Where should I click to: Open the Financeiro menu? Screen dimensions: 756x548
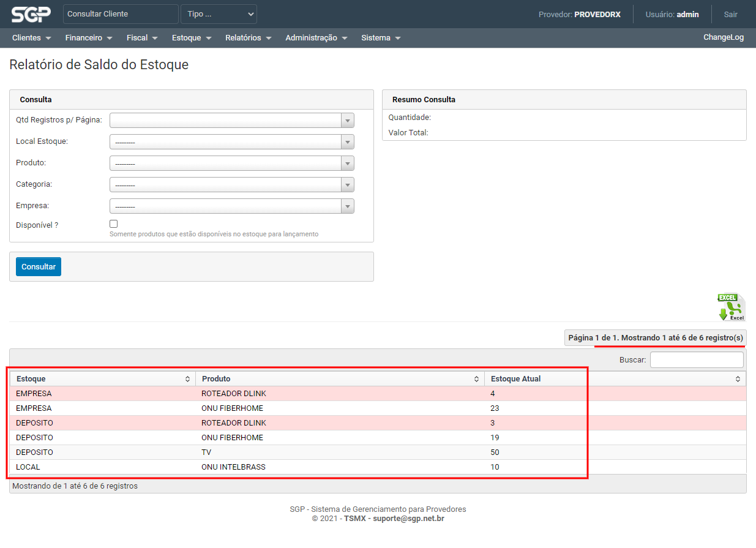[89, 38]
